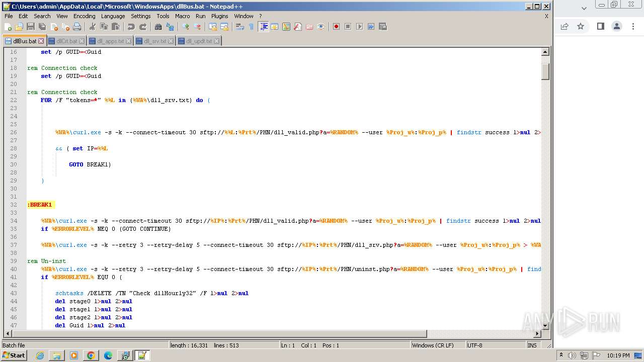Close the current document via toolbar Close icon
Image resolution: width=644 pixels, height=362 pixels.
(x=54, y=27)
